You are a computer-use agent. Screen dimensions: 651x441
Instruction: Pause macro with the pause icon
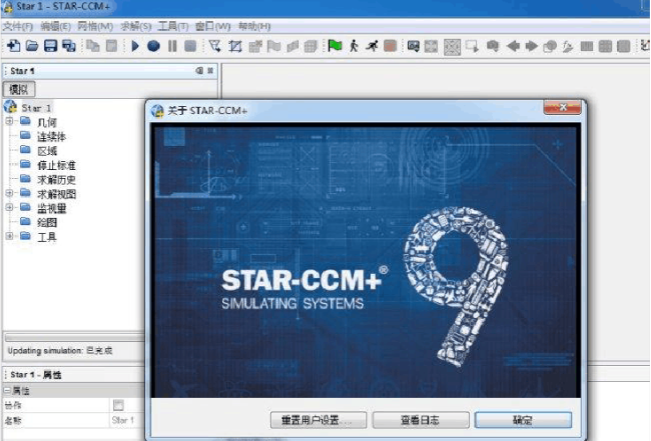[x=172, y=46]
